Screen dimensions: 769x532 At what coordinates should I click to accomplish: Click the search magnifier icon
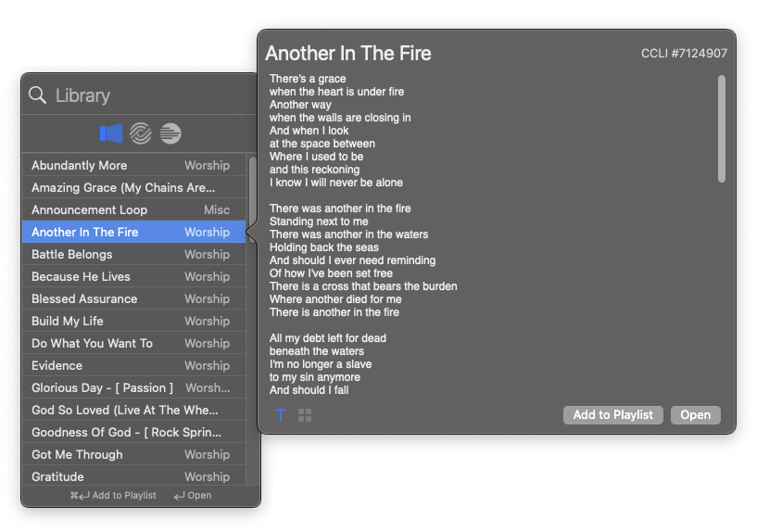(x=37, y=95)
